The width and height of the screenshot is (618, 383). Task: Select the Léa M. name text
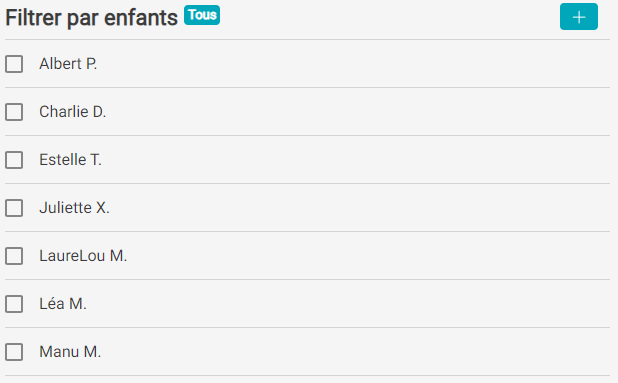pos(63,304)
